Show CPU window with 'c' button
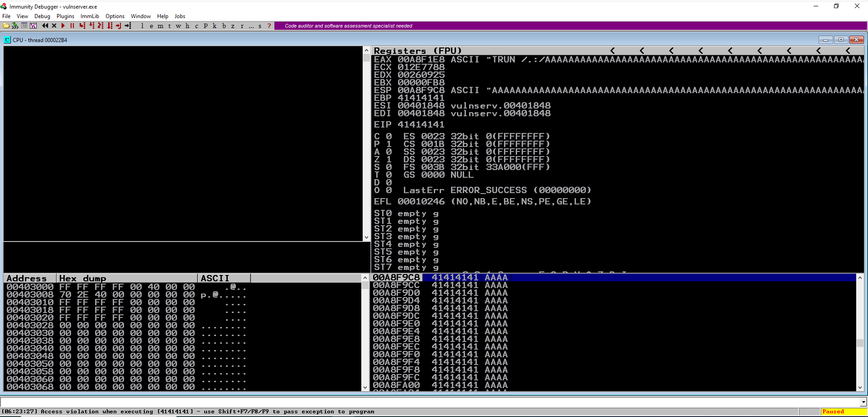This screenshot has width=868, height=417. pos(197,26)
